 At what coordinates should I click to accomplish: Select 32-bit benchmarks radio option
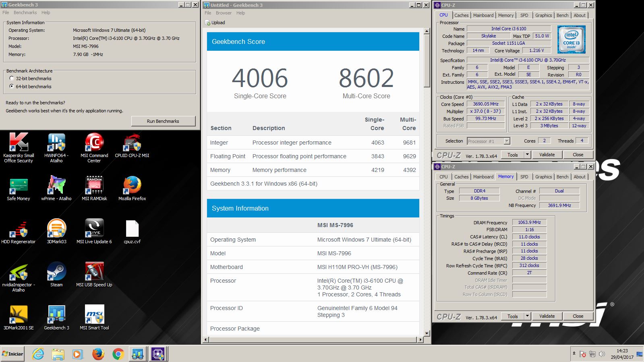[11, 79]
